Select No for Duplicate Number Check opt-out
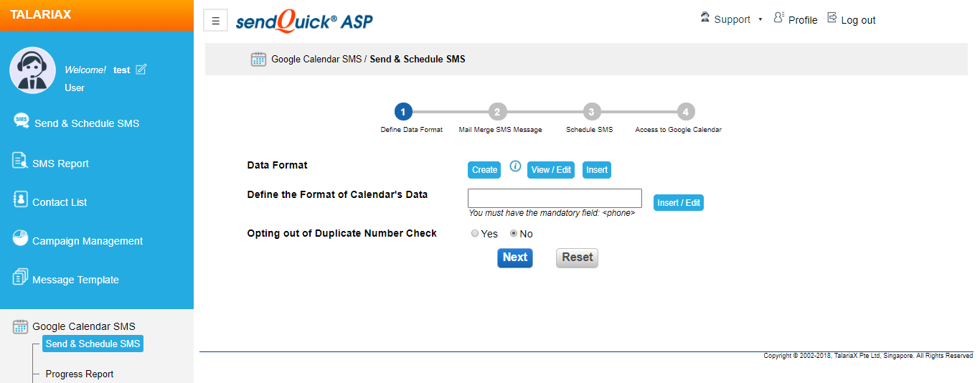The image size is (980, 383). 514,234
